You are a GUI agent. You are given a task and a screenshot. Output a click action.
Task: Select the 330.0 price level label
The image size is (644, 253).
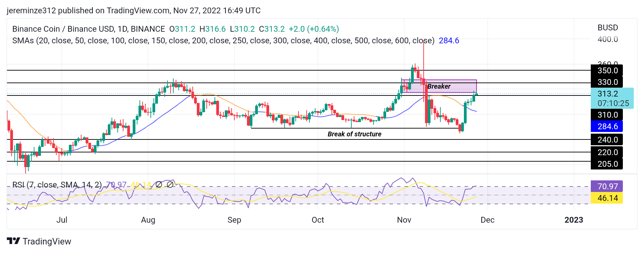607,82
